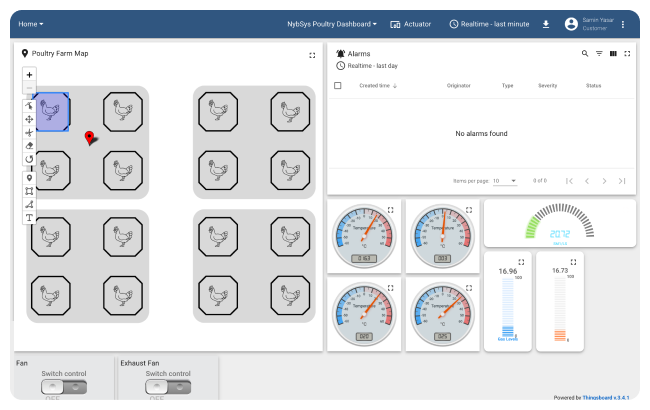Click the 'No alarms found' message
Image resolution: width=650 pixels, height=410 pixels.
pos(481,133)
